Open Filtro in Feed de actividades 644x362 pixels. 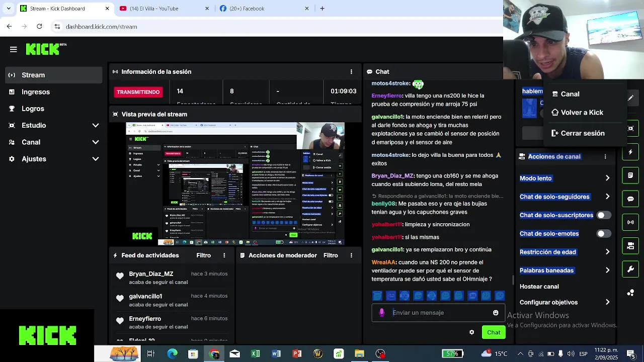204,255
